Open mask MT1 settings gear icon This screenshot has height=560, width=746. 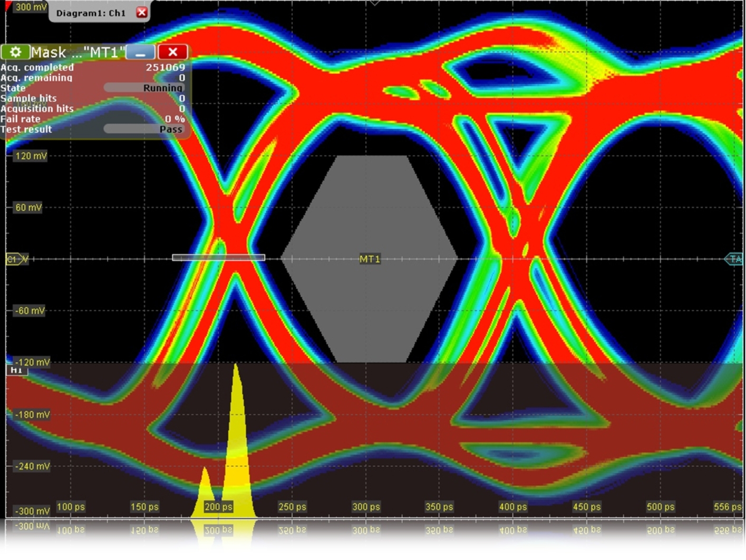click(x=15, y=52)
